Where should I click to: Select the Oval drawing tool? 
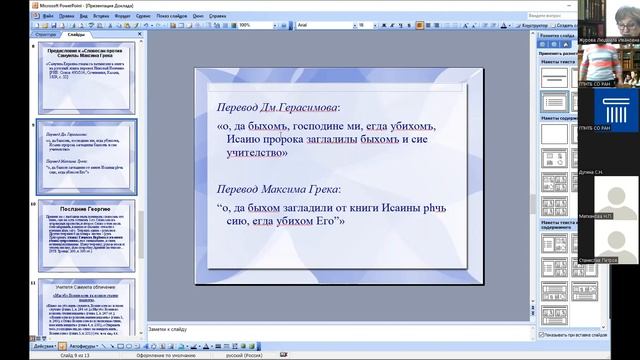129,346
